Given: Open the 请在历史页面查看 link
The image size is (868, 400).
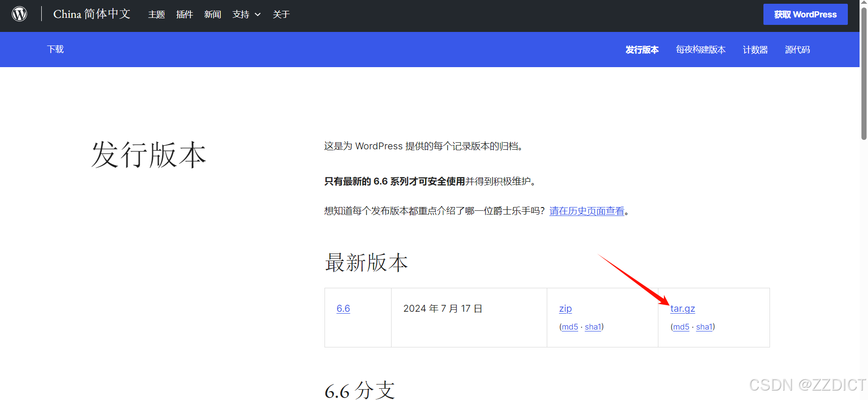Looking at the screenshot, I should coord(587,211).
